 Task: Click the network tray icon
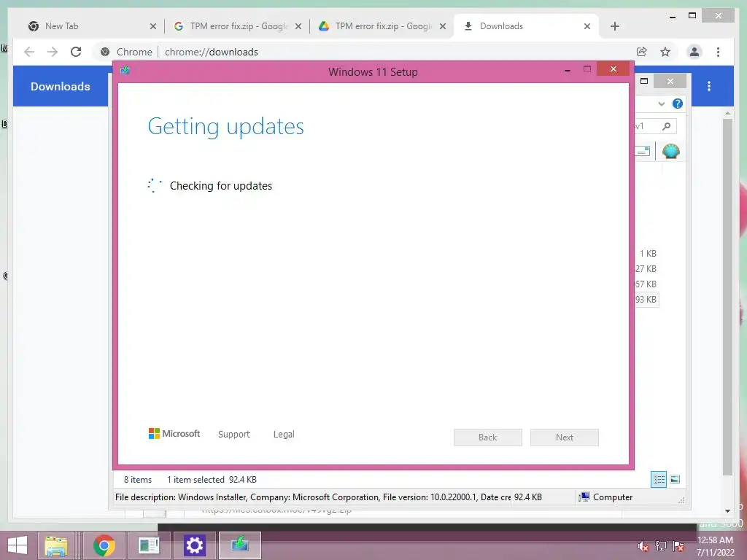click(x=661, y=546)
